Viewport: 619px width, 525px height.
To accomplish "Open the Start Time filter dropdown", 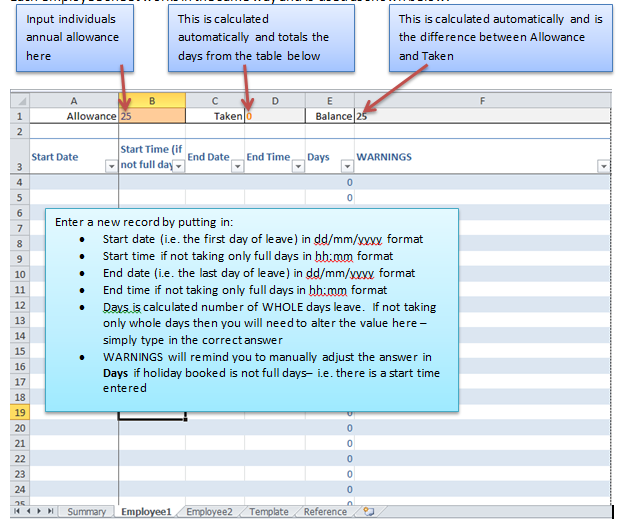I will pos(177,166).
